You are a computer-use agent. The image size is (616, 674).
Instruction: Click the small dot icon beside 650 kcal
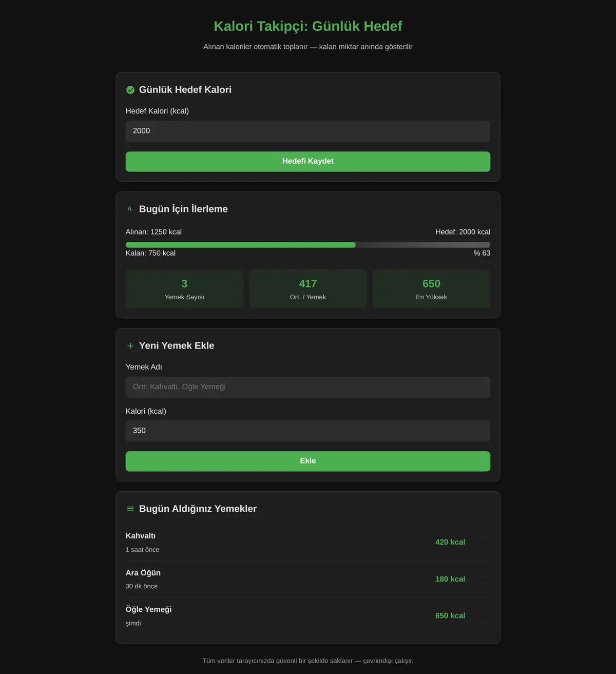(x=483, y=617)
